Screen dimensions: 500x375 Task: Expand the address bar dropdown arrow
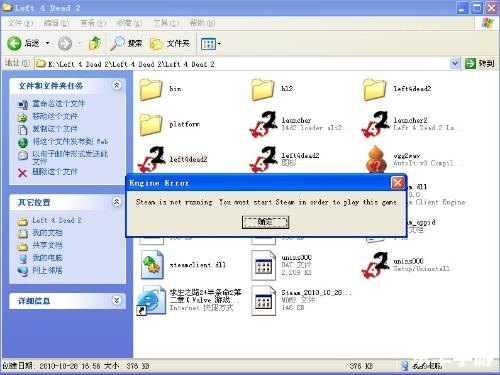pos(455,63)
